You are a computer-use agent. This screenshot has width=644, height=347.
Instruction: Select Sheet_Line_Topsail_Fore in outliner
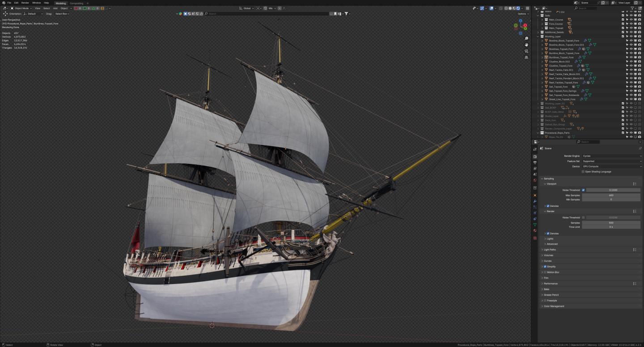click(x=562, y=99)
